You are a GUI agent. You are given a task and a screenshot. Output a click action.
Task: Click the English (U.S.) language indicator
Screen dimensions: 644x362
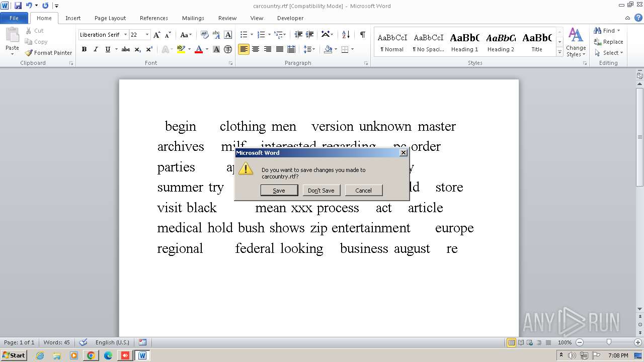coord(112,342)
